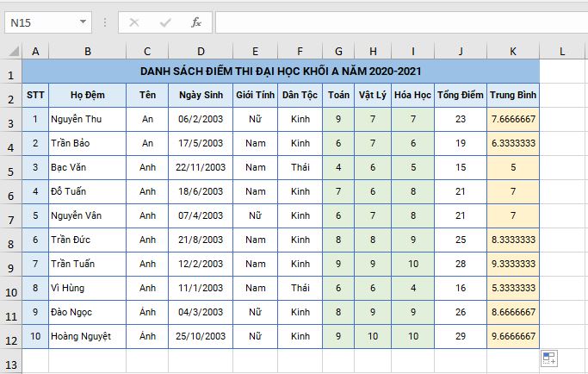Click the date cell 21/8/2003

[x=201, y=240]
